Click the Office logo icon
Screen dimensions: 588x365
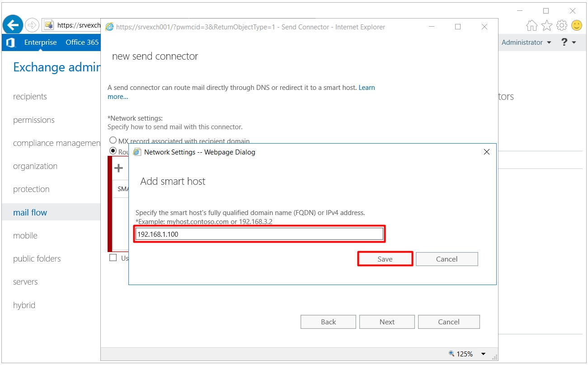click(10, 42)
